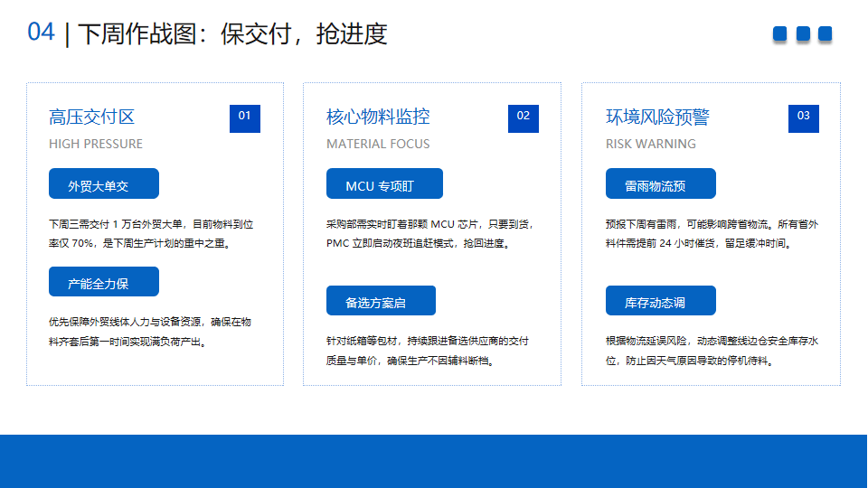Click the 环境风险预警 card heading
Screen dimensions: 868x488
click(x=657, y=117)
